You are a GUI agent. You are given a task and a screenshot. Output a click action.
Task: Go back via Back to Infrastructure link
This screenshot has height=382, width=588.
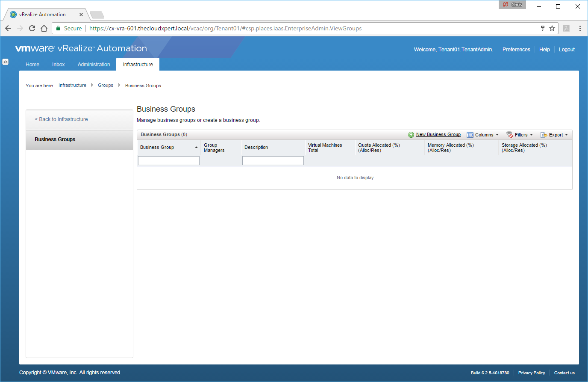pyautogui.click(x=61, y=119)
